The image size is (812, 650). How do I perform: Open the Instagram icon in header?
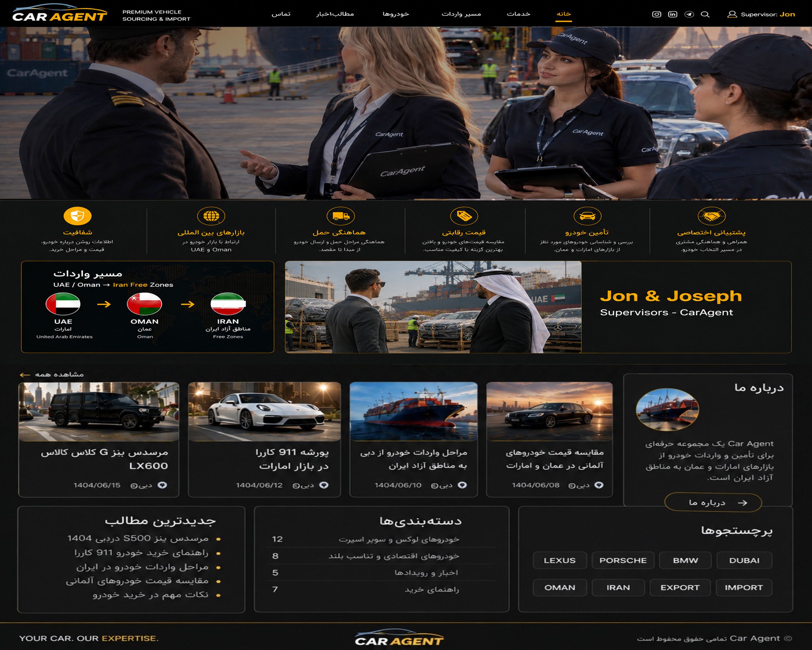pyautogui.click(x=656, y=14)
